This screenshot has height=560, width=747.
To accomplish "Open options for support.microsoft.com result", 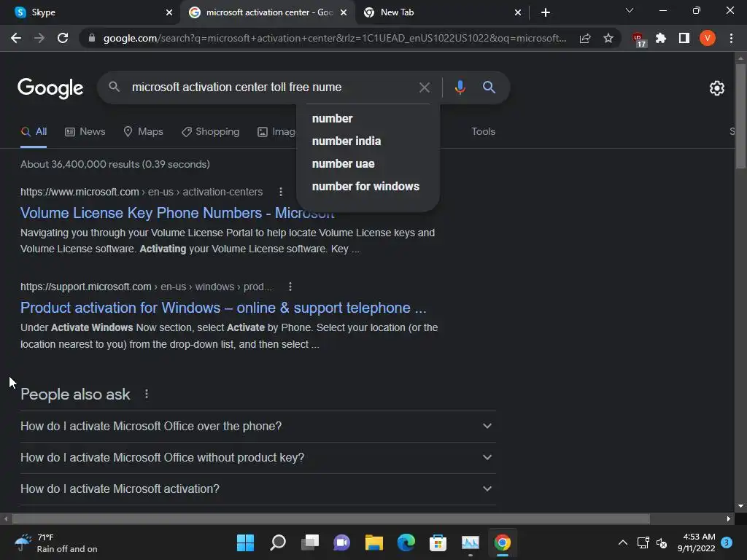I will coord(290,287).
